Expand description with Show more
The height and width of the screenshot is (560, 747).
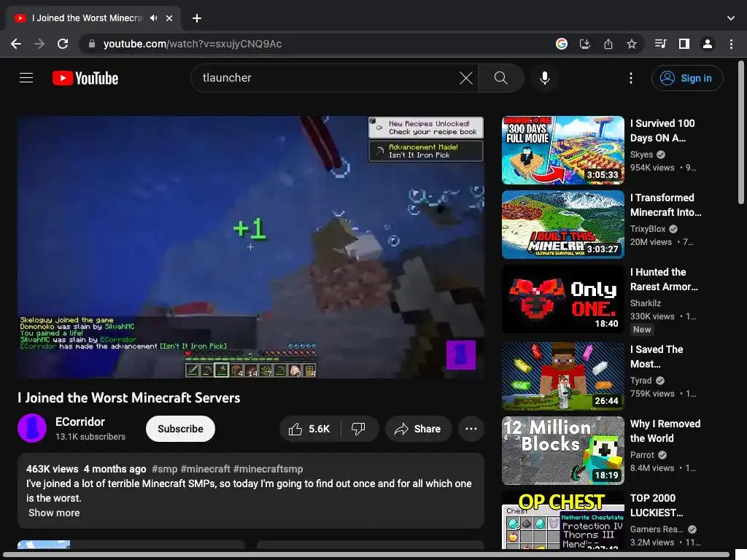54,513
